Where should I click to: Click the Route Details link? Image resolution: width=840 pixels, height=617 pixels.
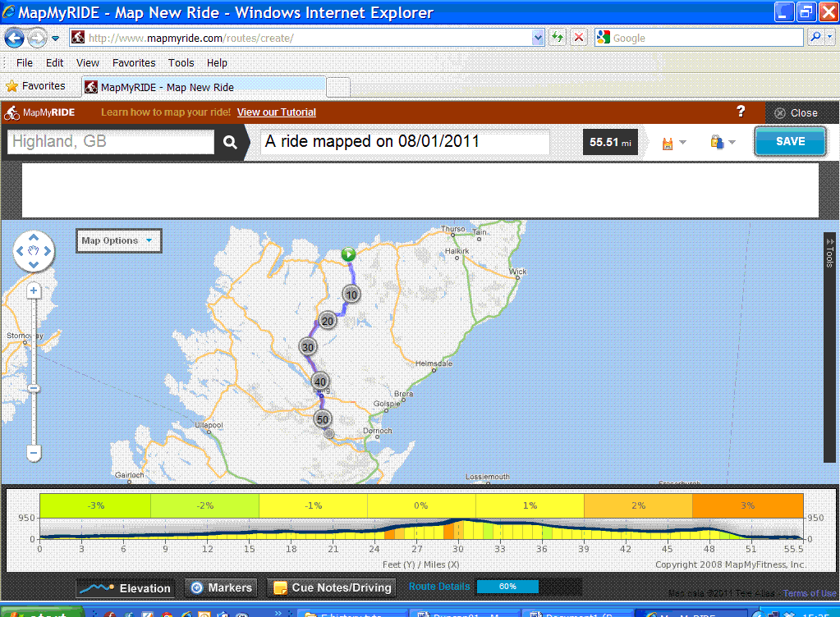439,587
